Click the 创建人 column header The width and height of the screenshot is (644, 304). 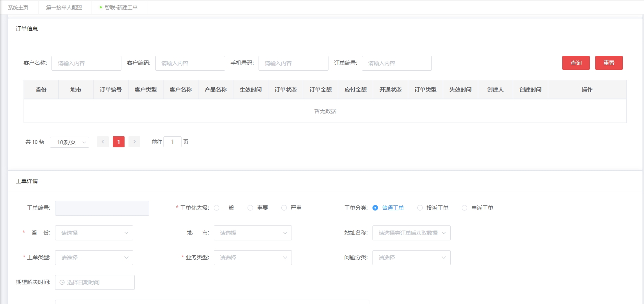(x=495, y=90)
